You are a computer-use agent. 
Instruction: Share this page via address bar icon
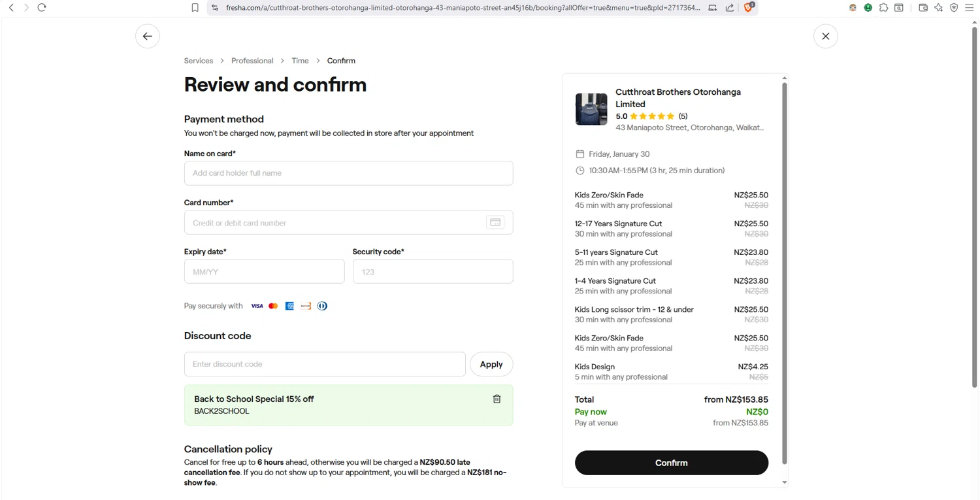point(730,8)
